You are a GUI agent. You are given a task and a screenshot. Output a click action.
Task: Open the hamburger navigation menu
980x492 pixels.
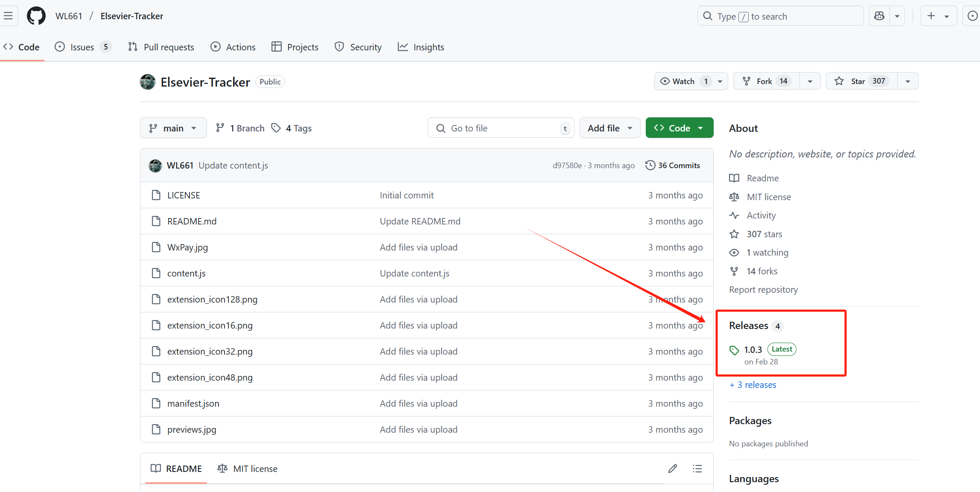click(8, 16)
